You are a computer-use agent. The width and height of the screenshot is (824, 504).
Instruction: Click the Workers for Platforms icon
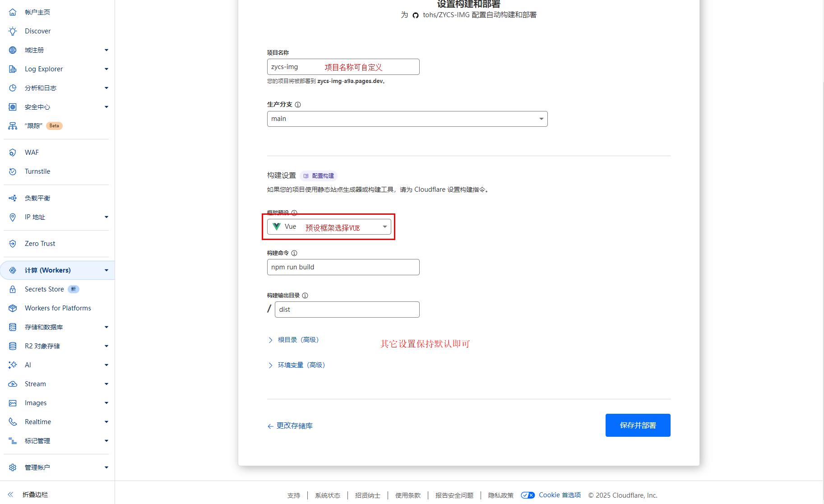(13, 308)
